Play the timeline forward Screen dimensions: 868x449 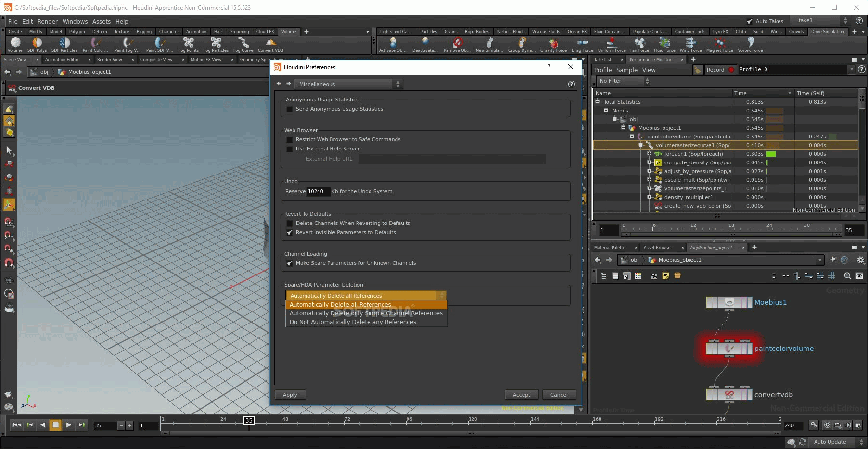[x=69, y=425]
